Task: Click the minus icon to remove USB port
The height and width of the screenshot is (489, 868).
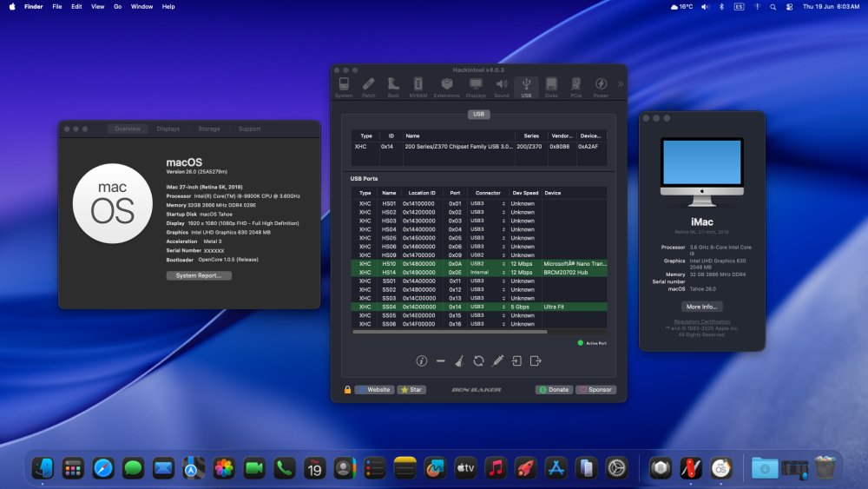Action: point(441,361)
